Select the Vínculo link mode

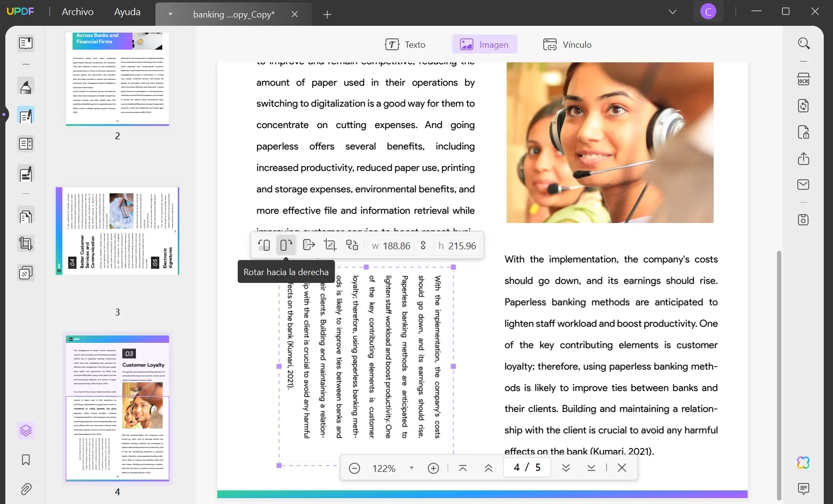click(568, 44)
